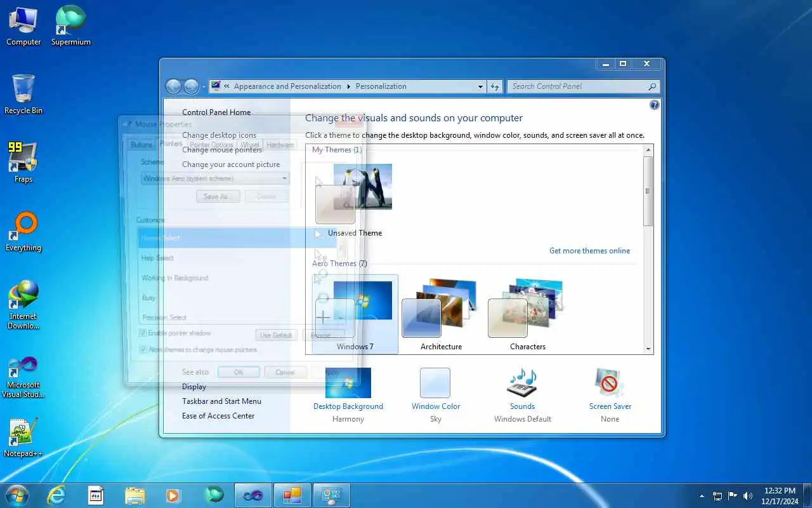Open the Supermium desktop shortcut
This screenshot has height=508, width=812.
[x=71, y=26]
